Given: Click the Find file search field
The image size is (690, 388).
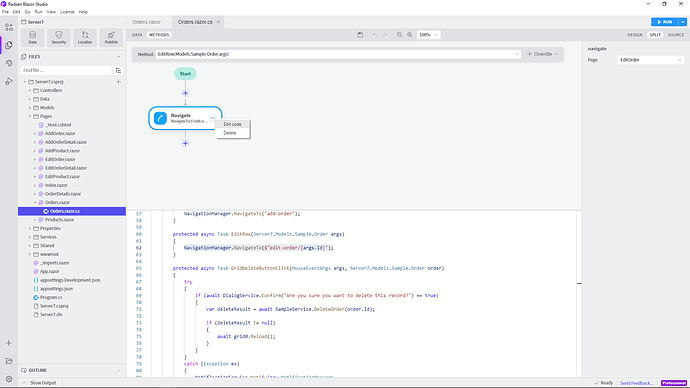Looking at the screenshot, I should point(66,70).
